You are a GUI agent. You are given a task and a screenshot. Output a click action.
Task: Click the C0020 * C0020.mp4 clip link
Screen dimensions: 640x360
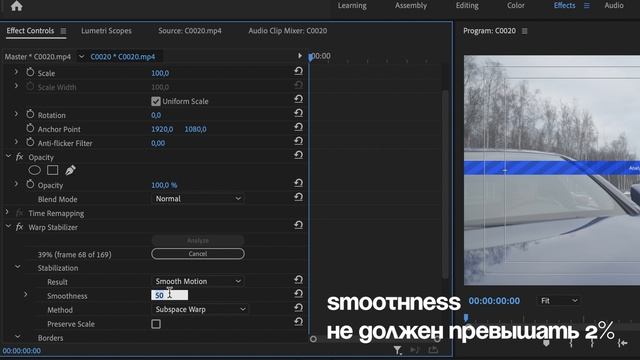(x=122, y=57)
